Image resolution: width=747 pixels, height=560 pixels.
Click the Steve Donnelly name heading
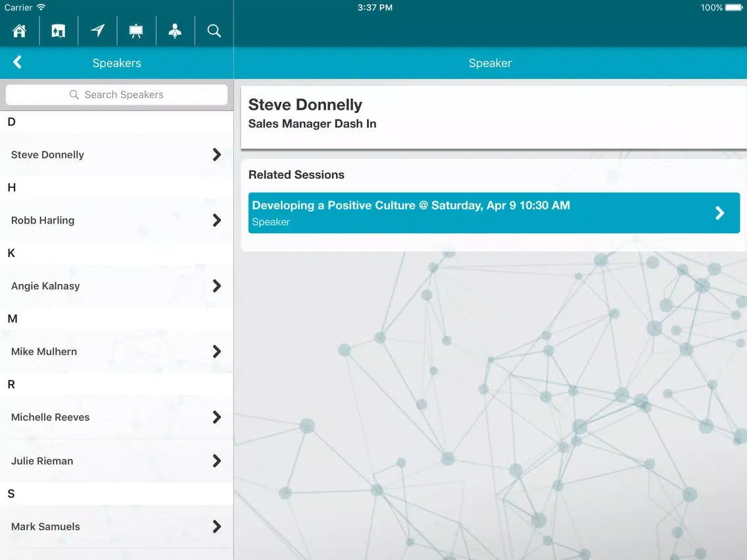point(305,105)
